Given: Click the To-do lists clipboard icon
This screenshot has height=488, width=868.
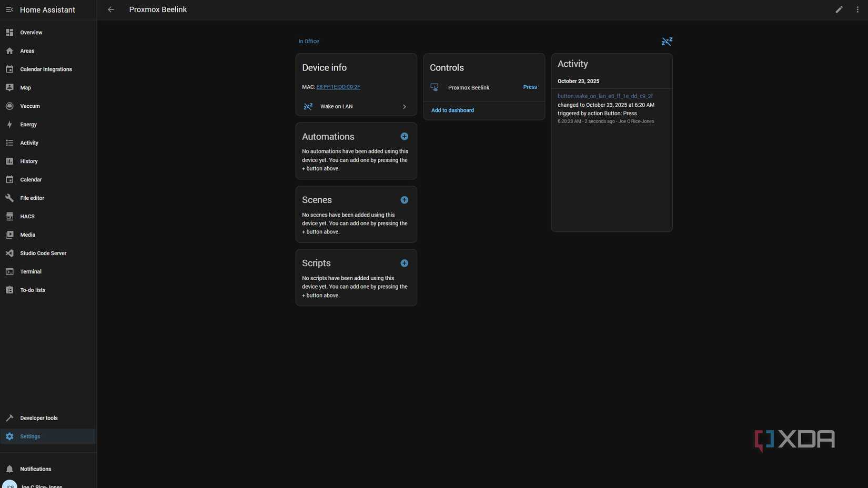Looking at the screenshot, I should 9,290.
